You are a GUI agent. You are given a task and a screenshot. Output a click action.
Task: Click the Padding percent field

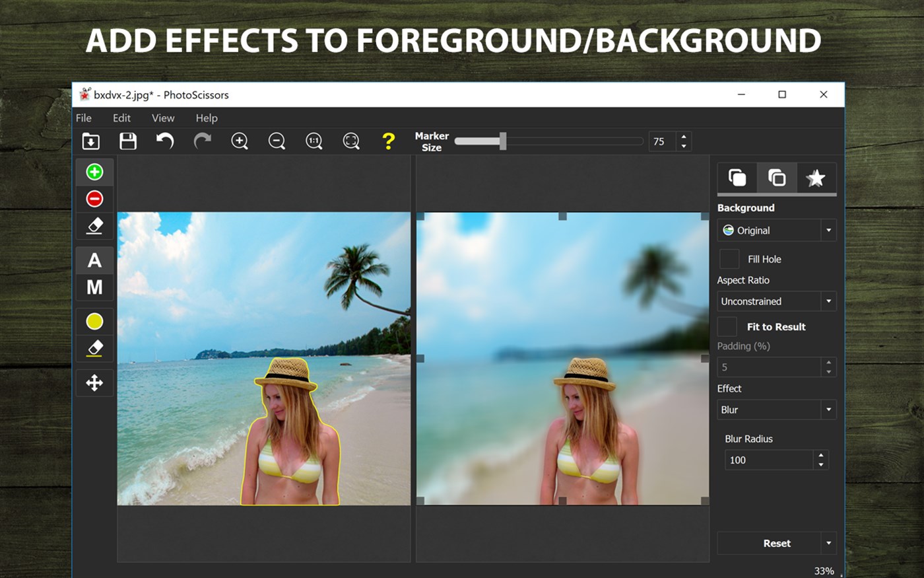tap(769, 367)
